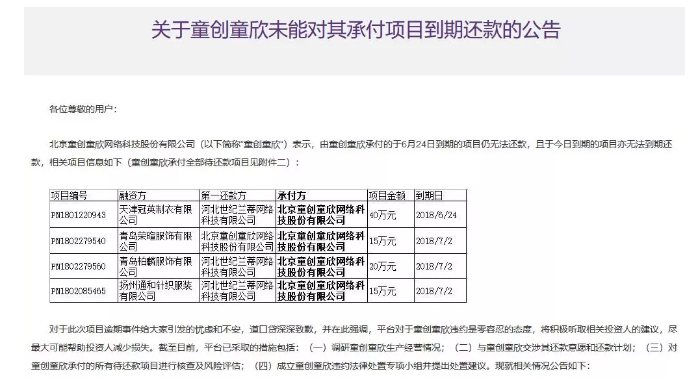The image size is (700, 386).
Task: Click due date 2018/7/2 in 青岛荣暄 row
Action: tap(441, 241)
